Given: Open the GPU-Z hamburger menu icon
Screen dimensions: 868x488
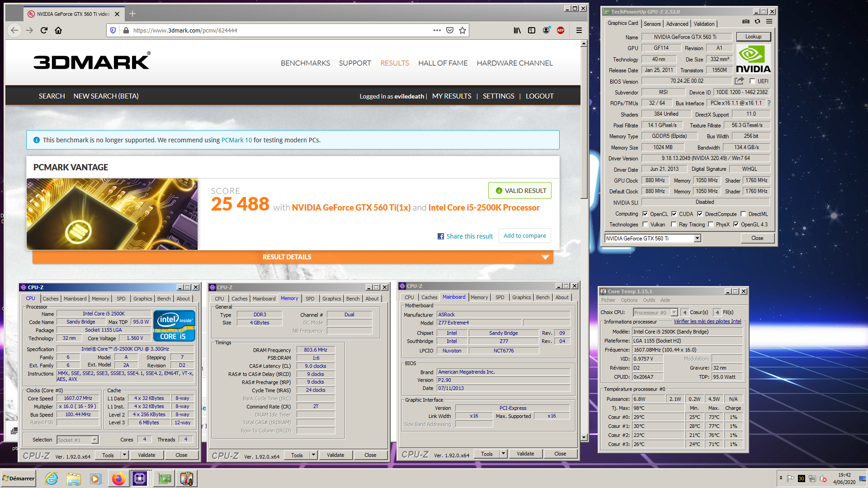Looking at the screenshot, I should coord(769,21).
